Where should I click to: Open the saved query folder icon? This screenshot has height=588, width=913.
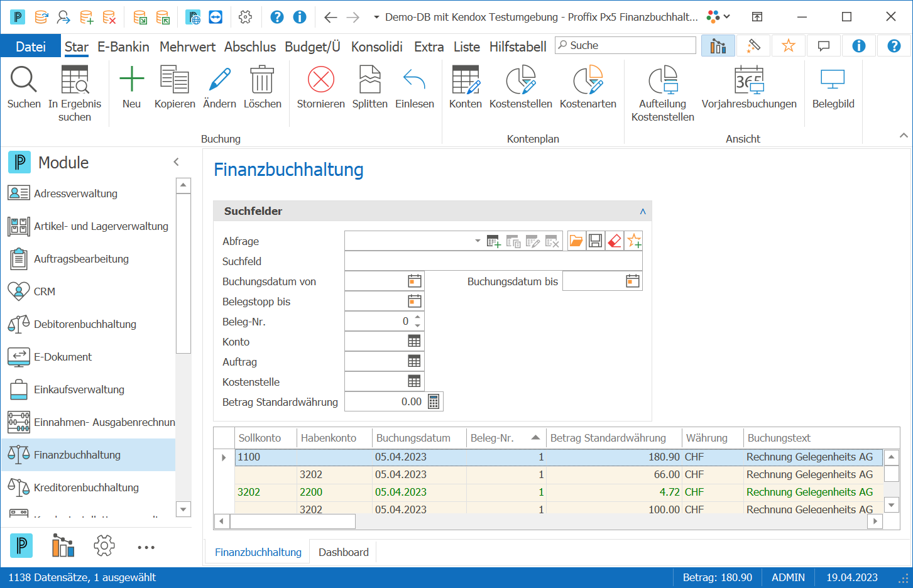pos(576,241)
